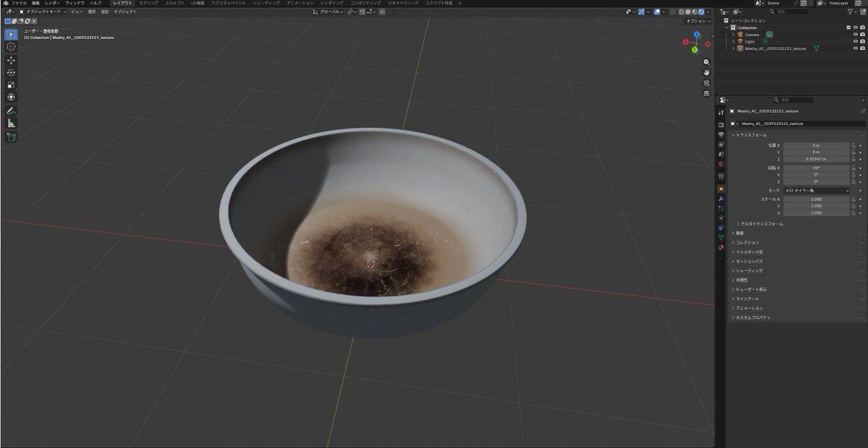The width and height of the screenshot is (868, 448).
Task: Open the Object Constraints properties tab
Action: tap(720, 228)
